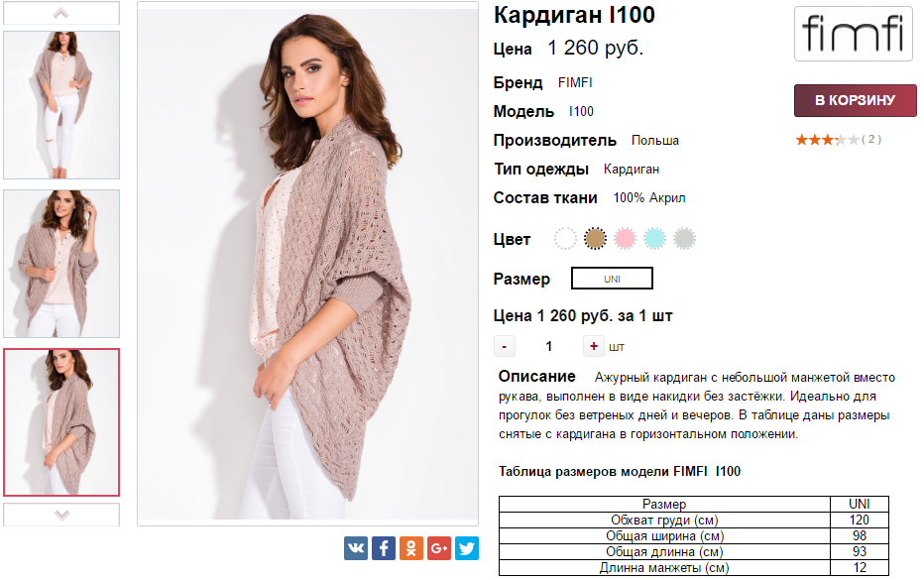924x580 pixels.
Task: Share the product on VK
Action: [x=356, y=548]
